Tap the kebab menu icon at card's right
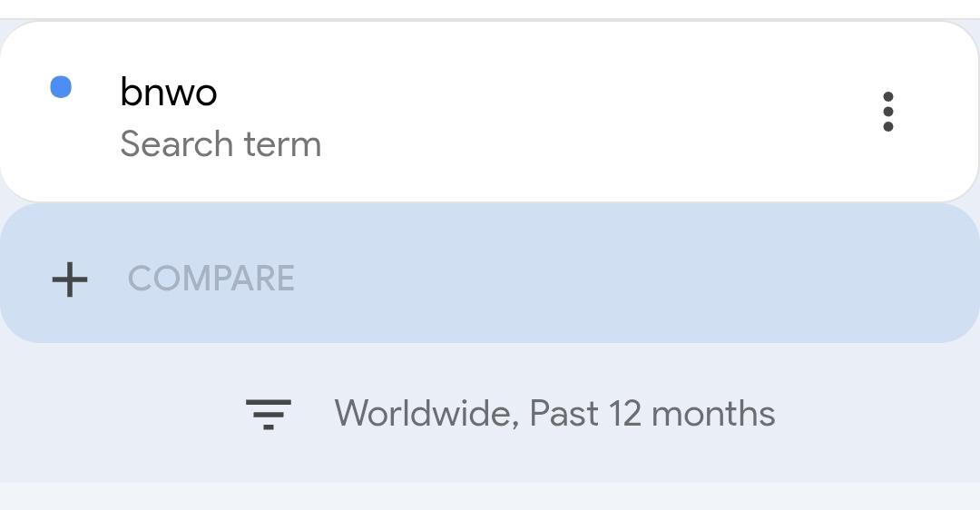This screenshot has width=980, height=510. click(887, 112)
